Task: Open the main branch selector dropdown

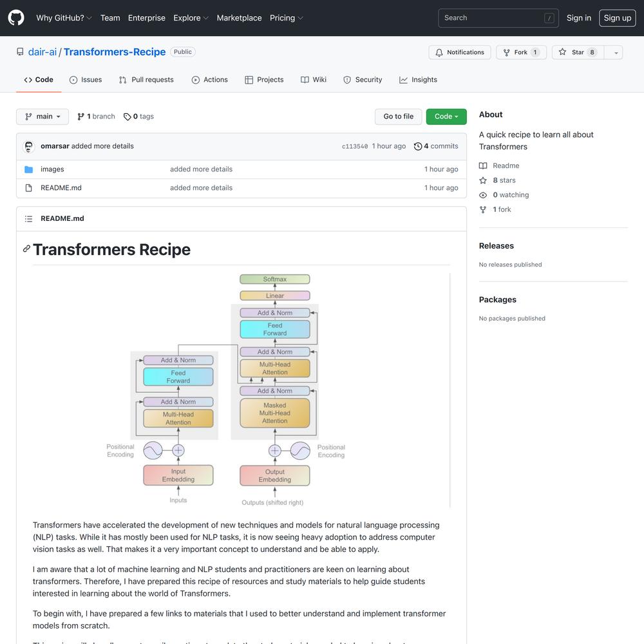Action: (43, 117)
